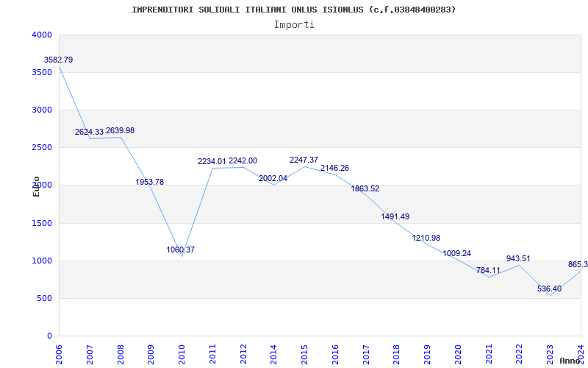Click the 2234.01 data label

(212, 161)
